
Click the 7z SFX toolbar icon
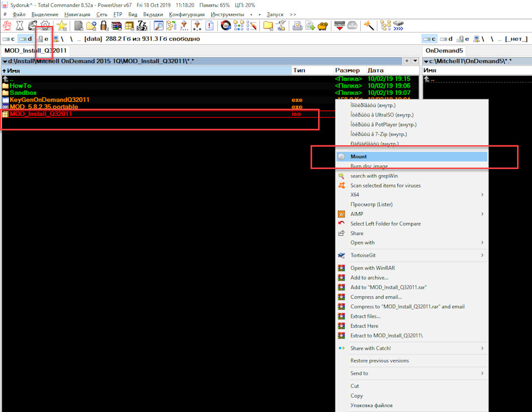(142, 26)
